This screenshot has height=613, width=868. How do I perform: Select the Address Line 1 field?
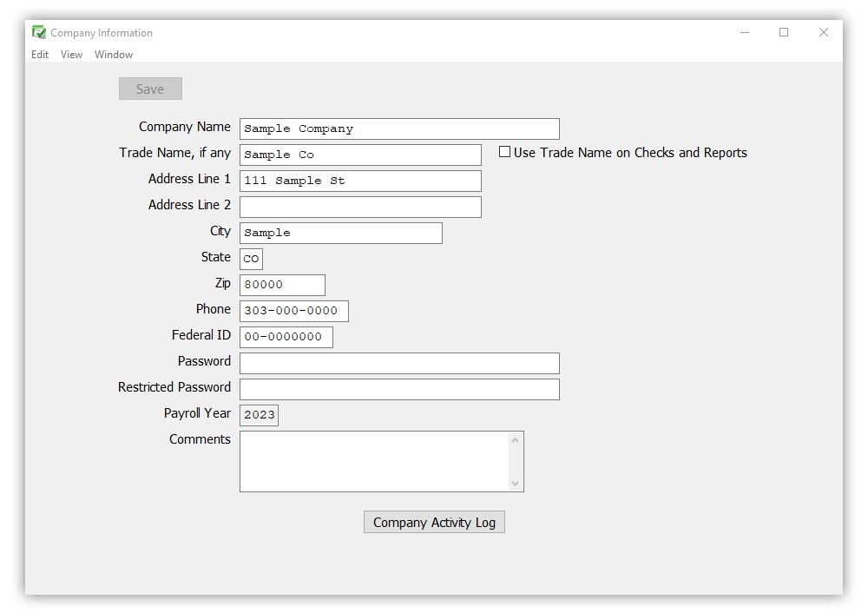click(359, 181)
